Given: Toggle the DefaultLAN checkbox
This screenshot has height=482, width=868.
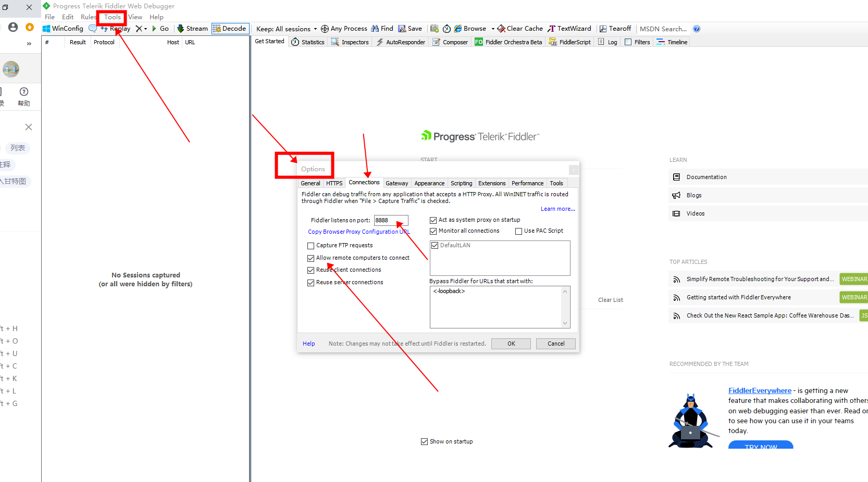Looking at the screenshot, I should [435, 245].
